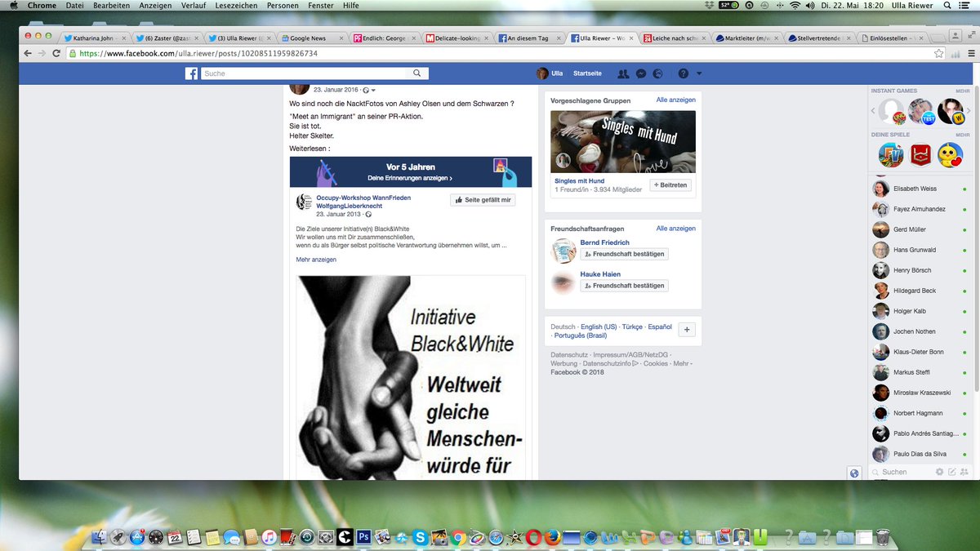This screenshot has height=551, width=980.
Task: Open Photoshop in the Dock
Action: [363, 536]
